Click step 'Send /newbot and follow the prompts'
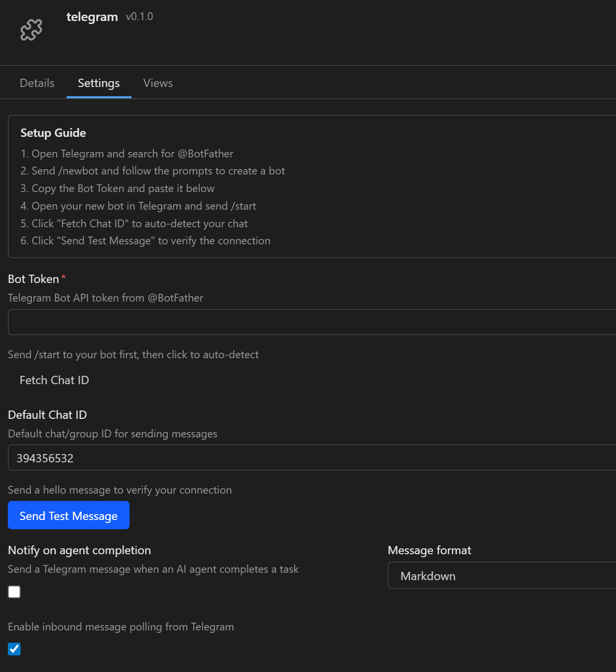Image resolution: width=616 pixels, height=672 pixels. click(153, 171)
